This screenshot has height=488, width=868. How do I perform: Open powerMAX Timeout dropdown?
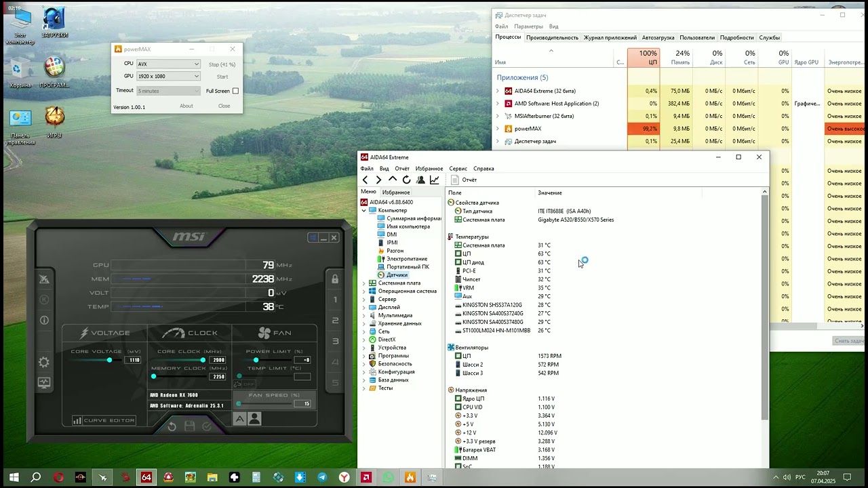(x=168, y=91)
